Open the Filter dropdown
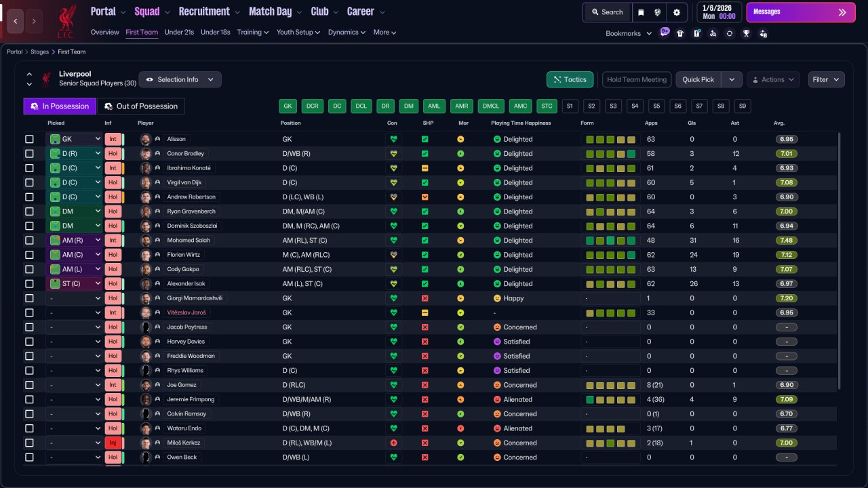The width and height of the screenshot is (868, 488). [x=826, y=80]
